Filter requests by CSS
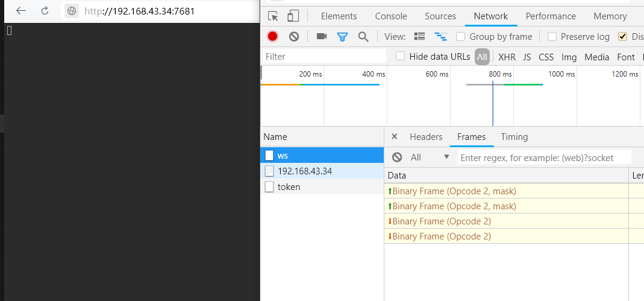 (546, 57)
